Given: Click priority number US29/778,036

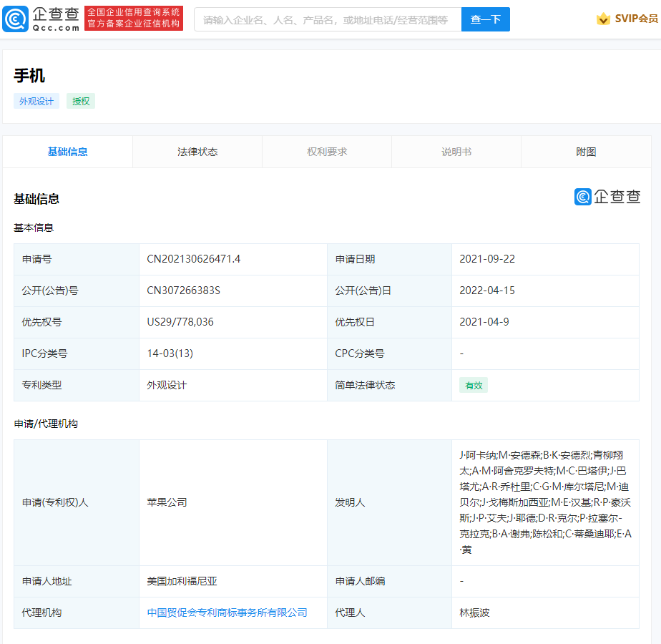Looking at the screenshot, I should tap(180, 322).
